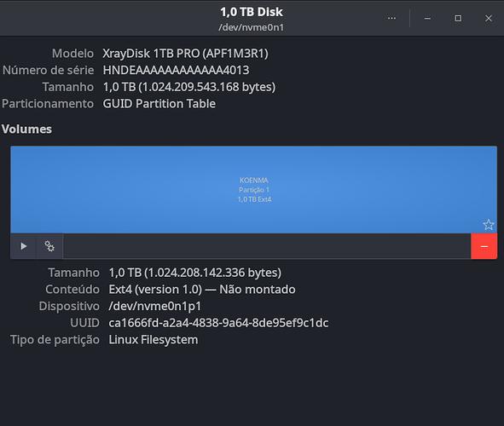Click the 1,0 TB Disk window title
This screenshot has height=426, width=504.
pos(252,12)
